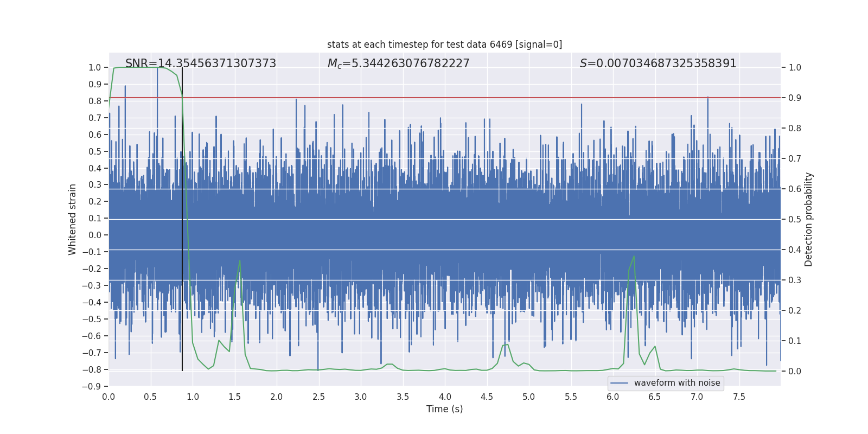Click the right axis tick label 0.9
This screenshot has height=434, width=868.
pyautogui.click(x=795, y=98)
